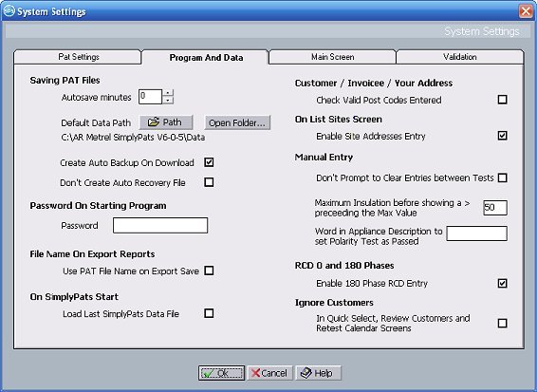Check Valid Post Codes Entered checkbox
The height and width of the screenshot is (392, 537).
[503, 100]
